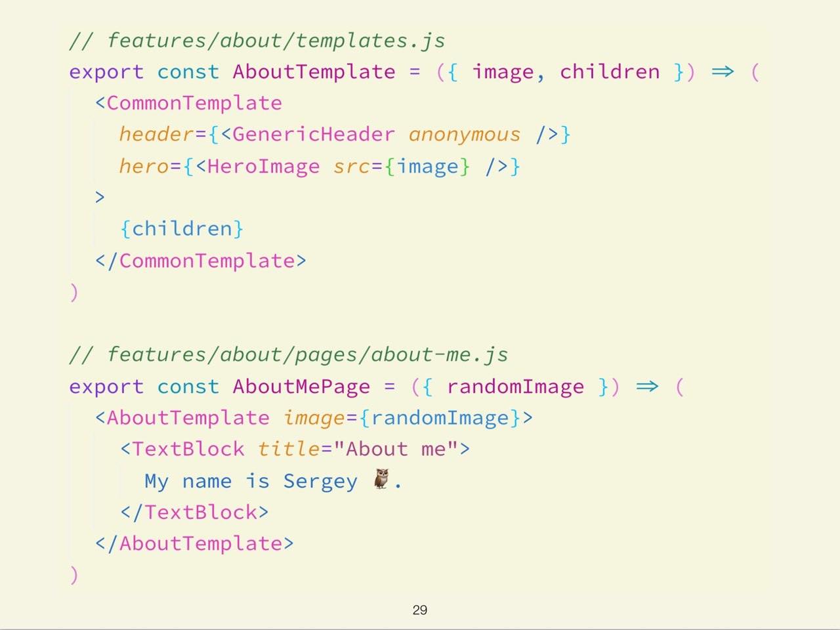Click the slide number 29
Viewport: 840px width, 630px height.
click(420, 610)
